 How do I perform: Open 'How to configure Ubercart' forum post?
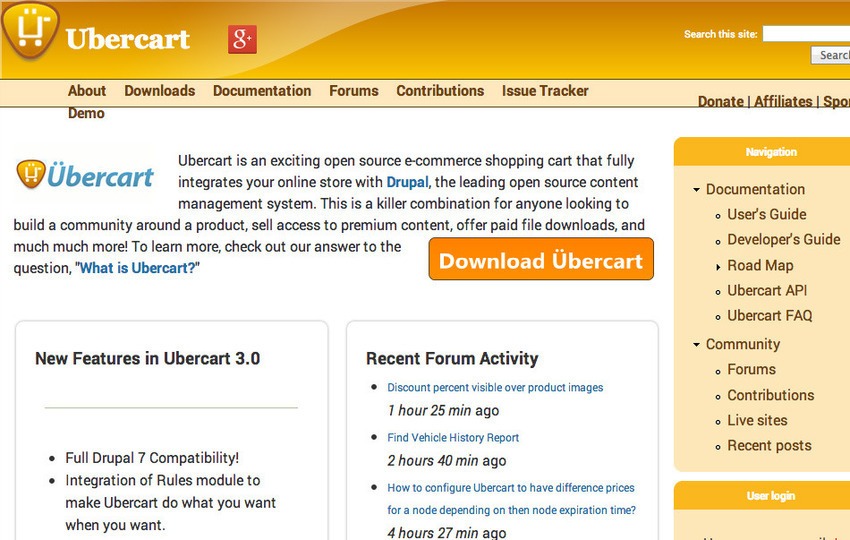[511, 499]
